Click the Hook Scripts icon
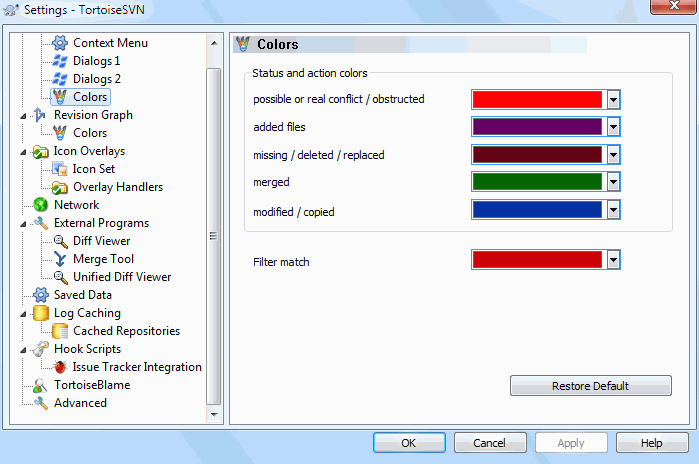Viewport: 699px width, 464px height. click(41, 349)
